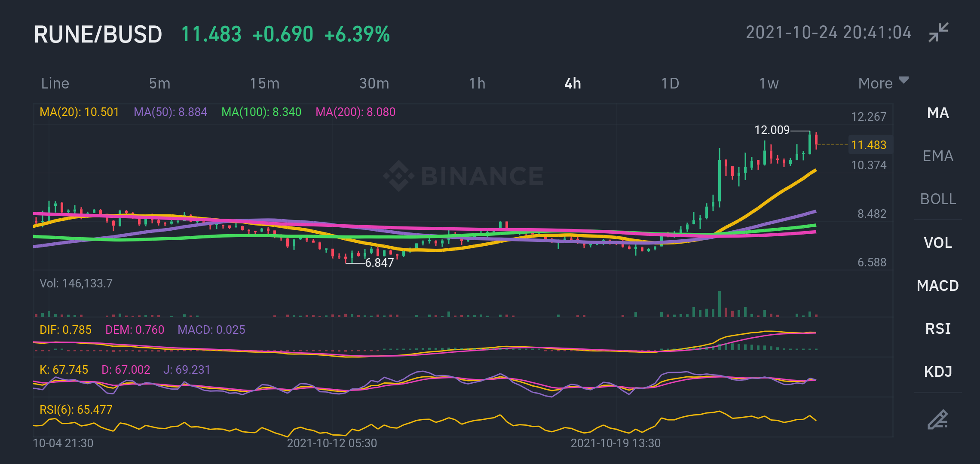Open the drawing pencil tool
The width and height of the screenshot is (980, 464).
point(937,419)
